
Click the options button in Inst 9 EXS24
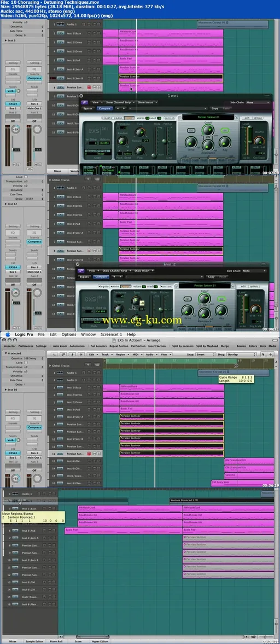click(x=258, y=118)
